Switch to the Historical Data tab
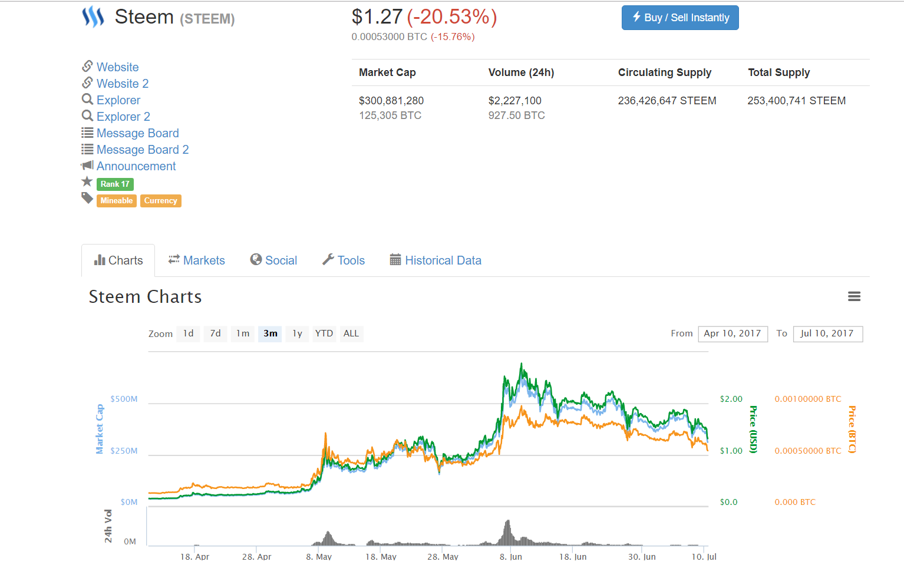Screen dimensions: 904x588 [x=435, y=260]
